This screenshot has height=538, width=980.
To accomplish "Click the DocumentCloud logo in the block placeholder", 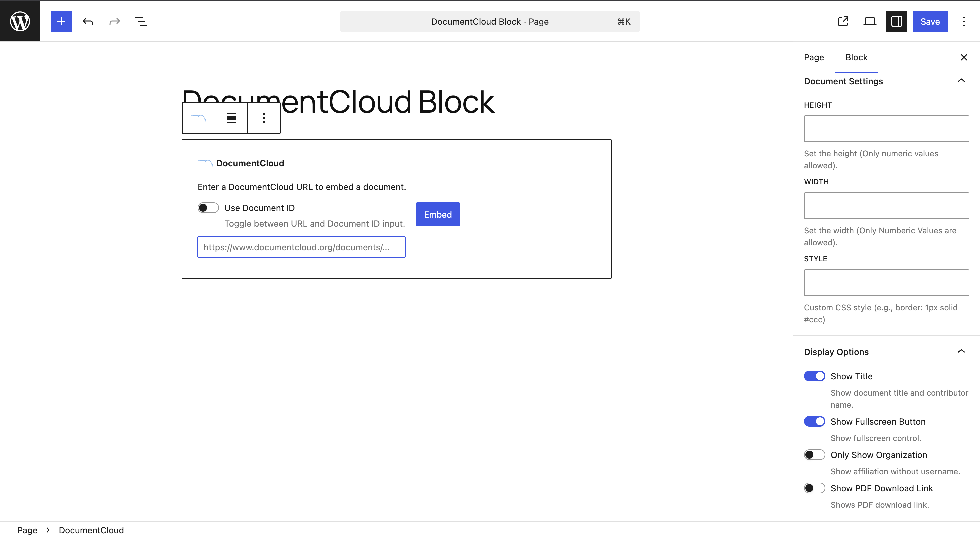I will [x=205, y=163].
